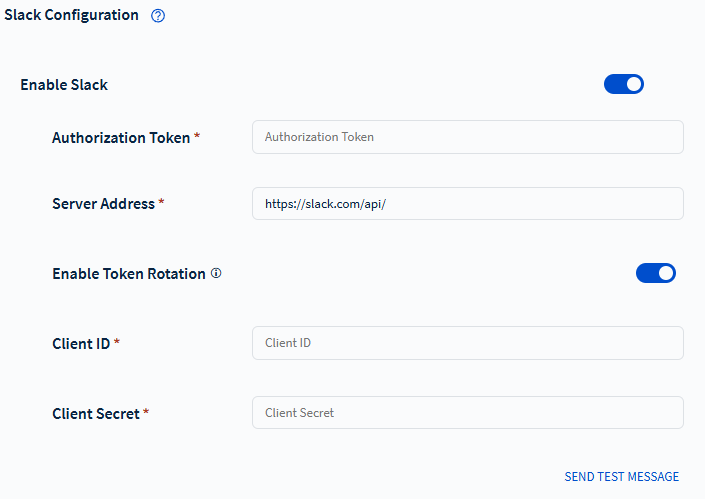Turn off the Enable Slack switch

[x=624, y=84]
